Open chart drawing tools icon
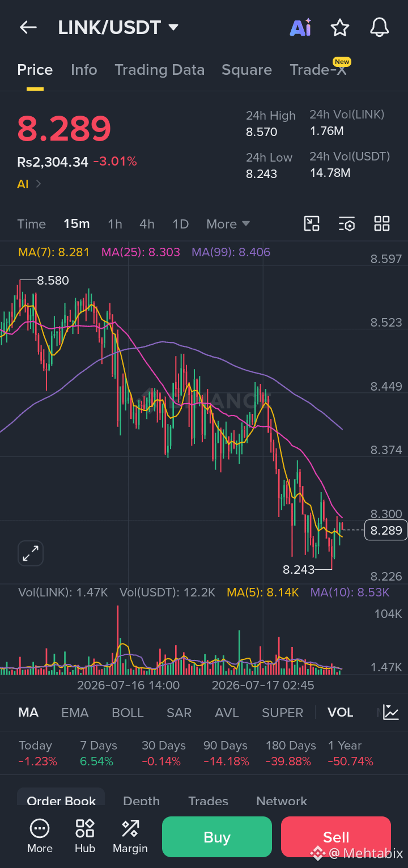The height and width of the screenshot is (868, 408). click(312, 223)
